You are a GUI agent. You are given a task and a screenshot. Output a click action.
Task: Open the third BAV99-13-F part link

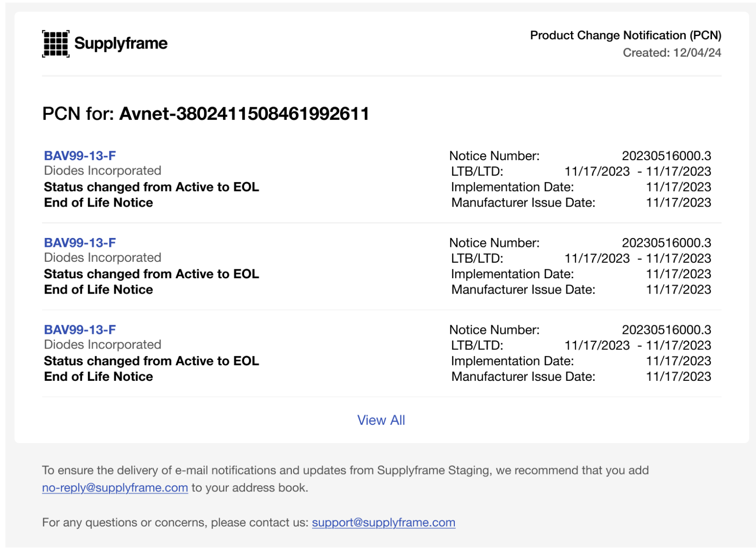[x=80, y=330]
